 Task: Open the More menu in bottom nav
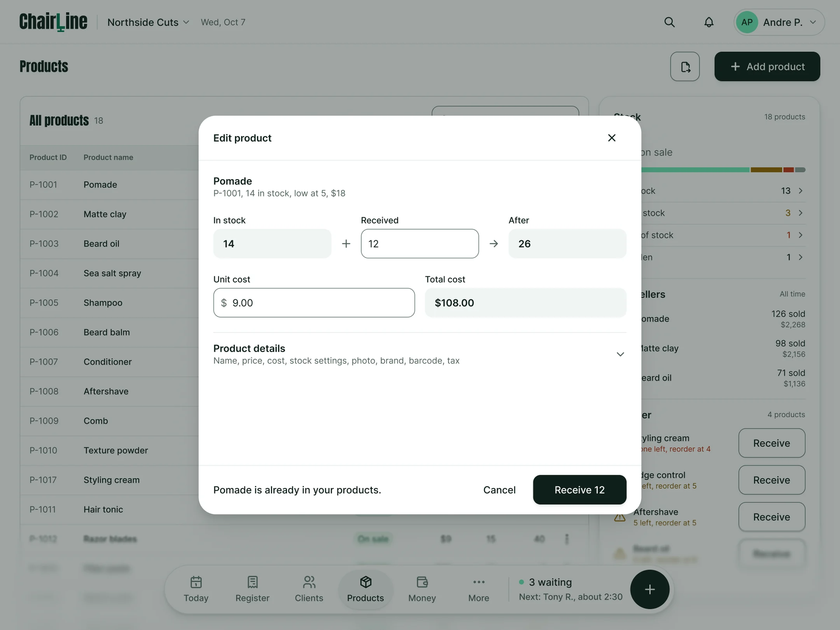point(479,589)
